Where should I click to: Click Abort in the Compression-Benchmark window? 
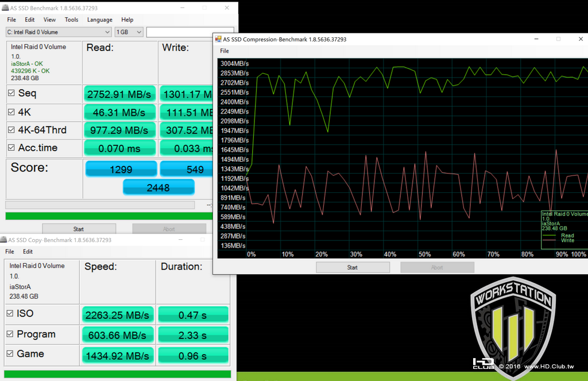[437, 267]
